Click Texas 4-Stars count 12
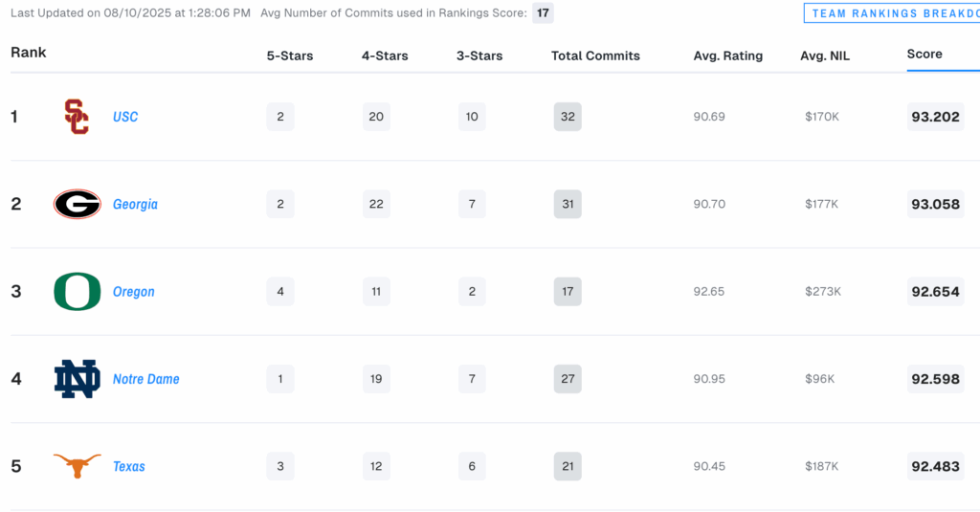This screenshot has height=512, width=980. coord(376,466)
